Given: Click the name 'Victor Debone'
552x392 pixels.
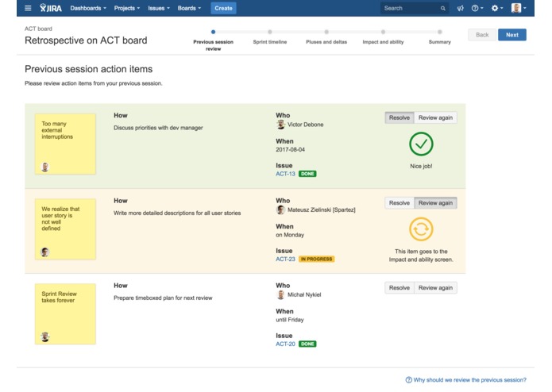Looking at the screenshot, I should pos(305,125).
